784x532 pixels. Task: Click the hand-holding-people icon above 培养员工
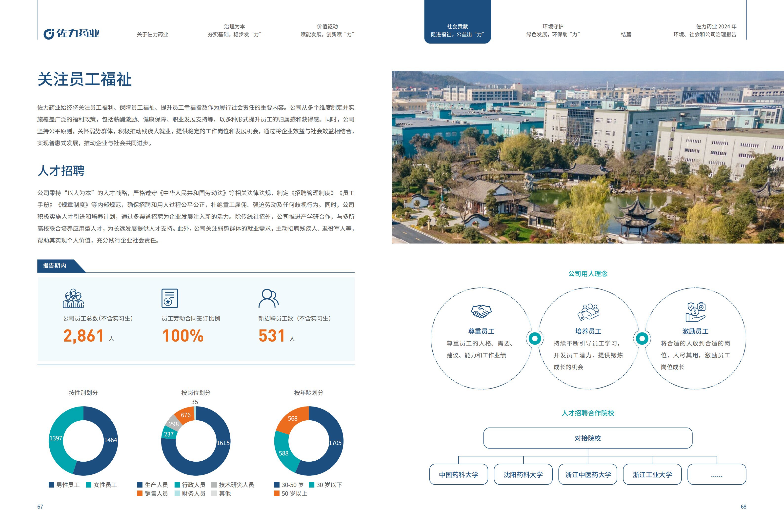click(x=588, y=312)
